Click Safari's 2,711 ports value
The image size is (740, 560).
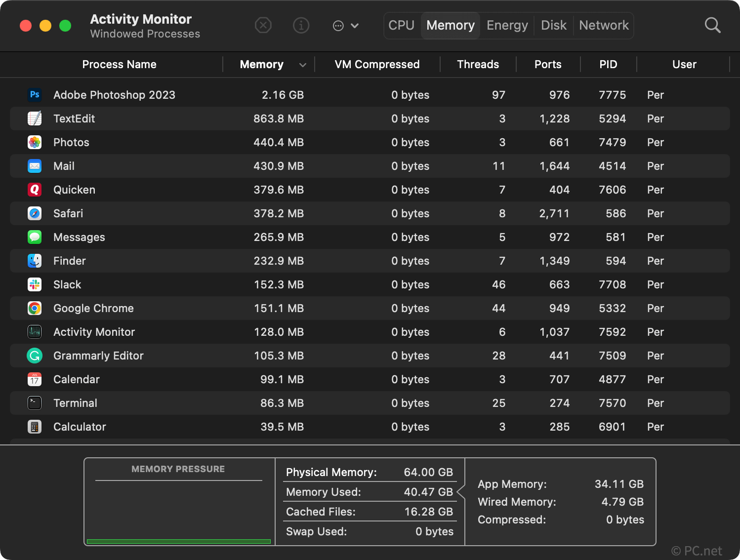point(554,213)
